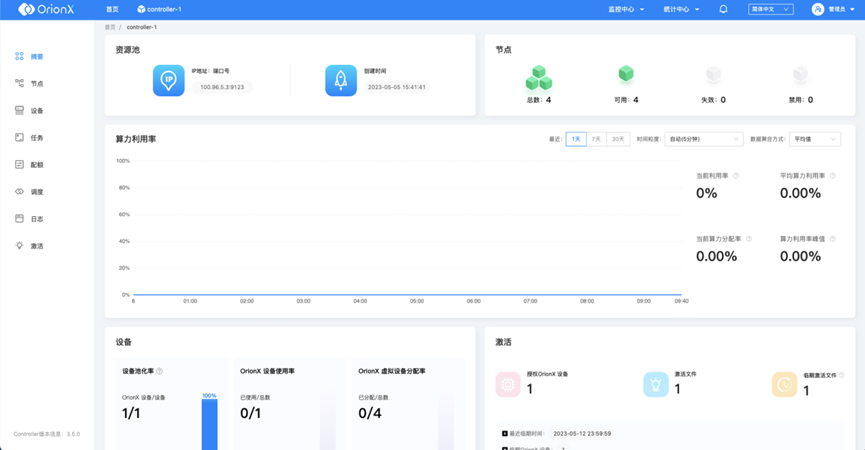
Task: Click help icon beside 临期激活文件
Action: pyautogui.click(x=842, y=375)
